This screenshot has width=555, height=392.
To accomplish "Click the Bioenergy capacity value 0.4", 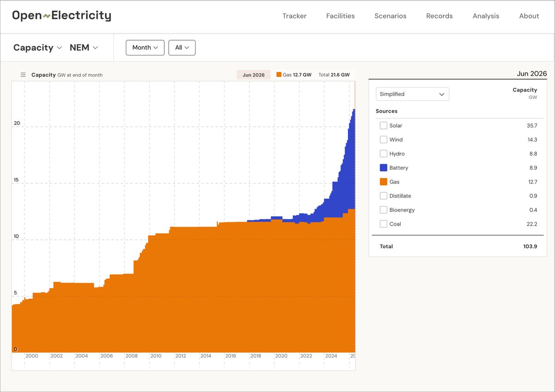I will click(x=533, y=210).
